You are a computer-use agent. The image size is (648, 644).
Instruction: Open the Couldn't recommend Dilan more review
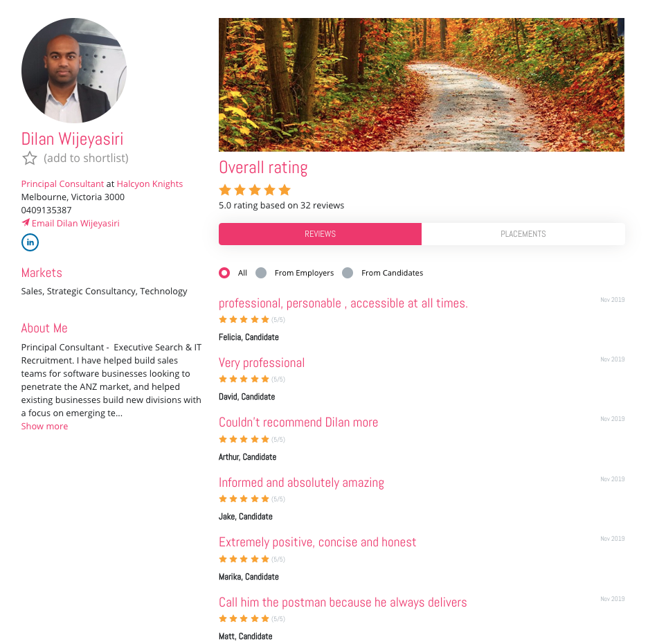point(298,422)
